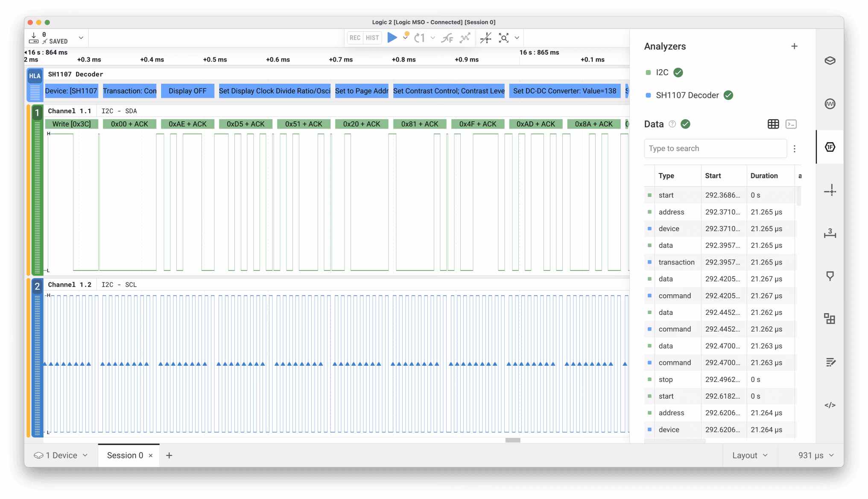Start a capture with the play button
Screen dimensions: 868x499
point(392,38)
